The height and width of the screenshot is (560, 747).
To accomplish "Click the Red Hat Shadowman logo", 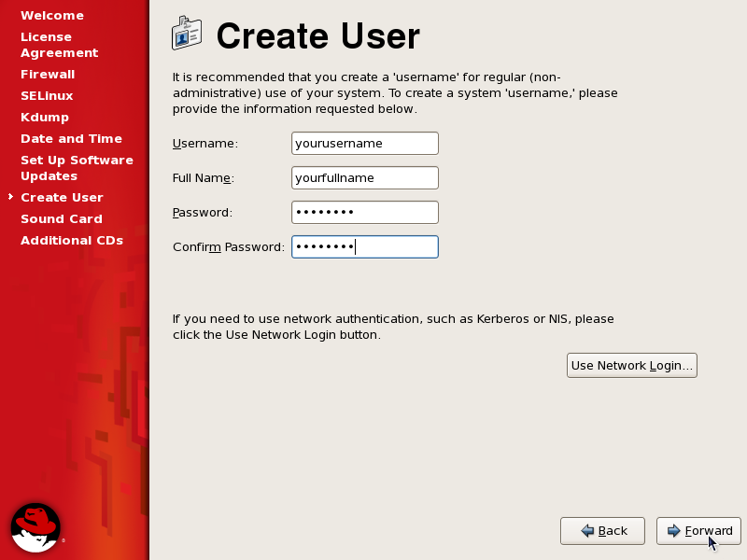I will tap(35, 527).
